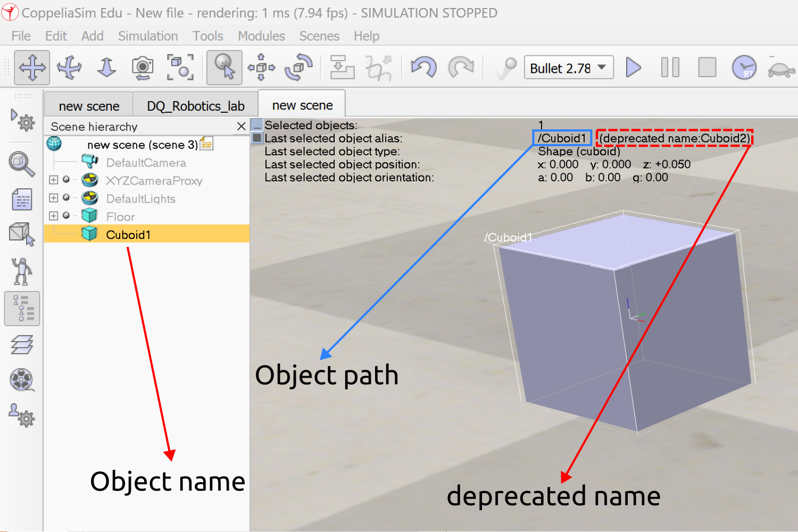Image resolution: width=798 pixels, height=532 pixels.
Task: Click the Floor shape icon
Action: (x=89, y=215)
